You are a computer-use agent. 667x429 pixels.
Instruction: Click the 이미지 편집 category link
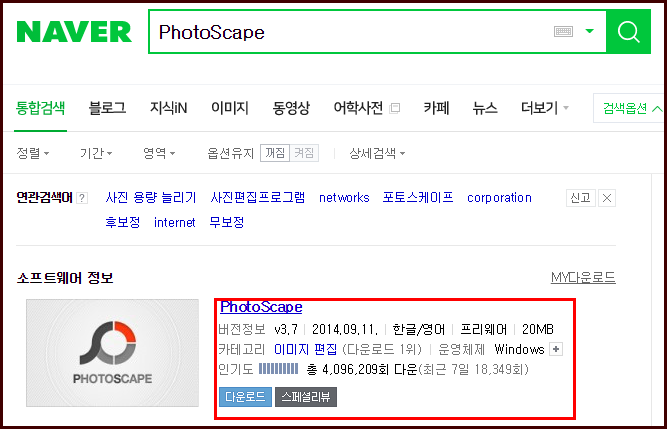305,349
